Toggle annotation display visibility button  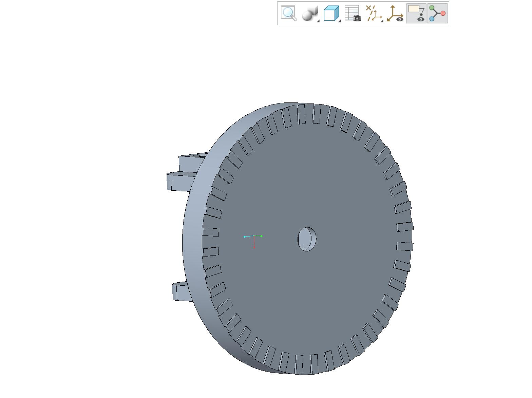point(416,14)
